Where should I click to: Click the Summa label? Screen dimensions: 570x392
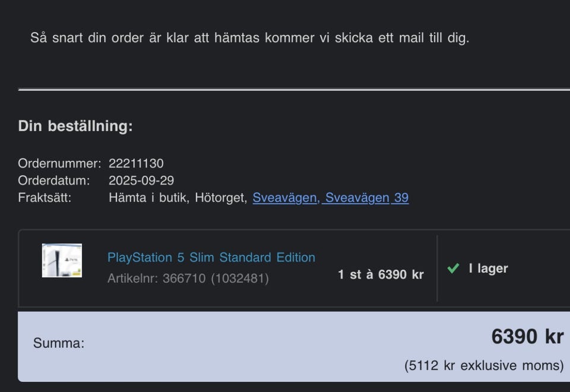pyautogui.click(x=59, y=343)
